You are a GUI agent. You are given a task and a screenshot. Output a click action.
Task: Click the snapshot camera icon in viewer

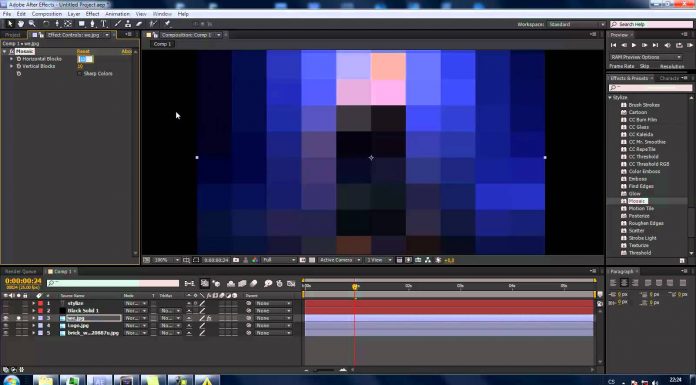236,260
